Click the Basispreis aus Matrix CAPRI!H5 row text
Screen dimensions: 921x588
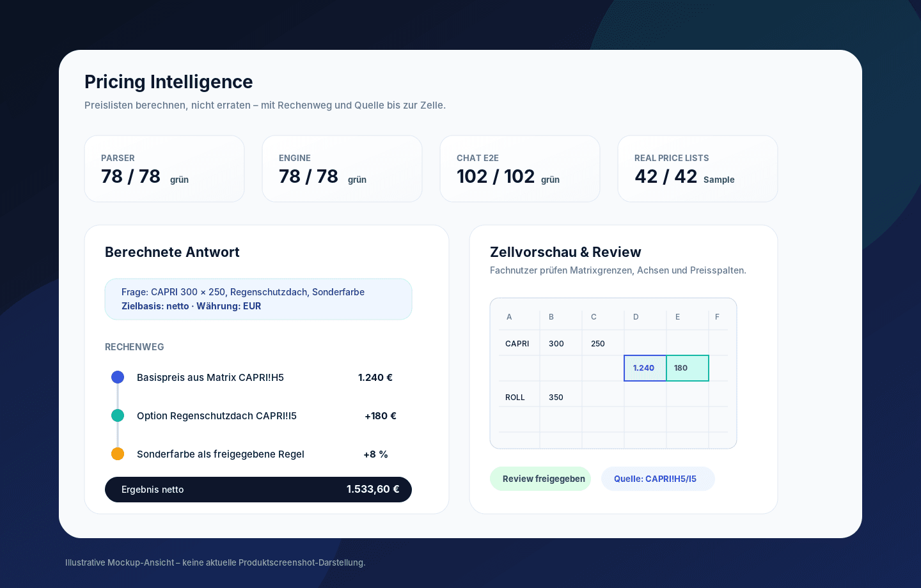pyautogui.click(x=210, y=378)
